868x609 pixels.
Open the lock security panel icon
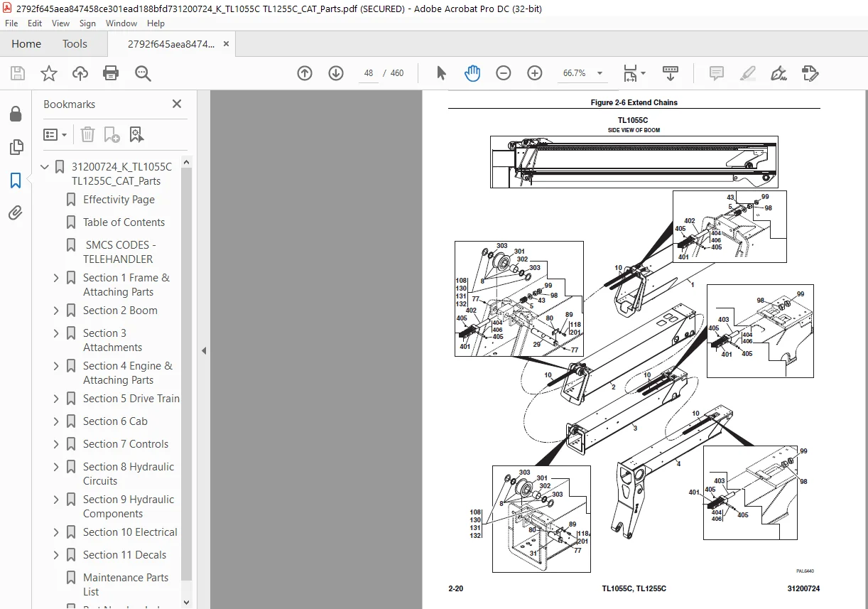[16, 114]
